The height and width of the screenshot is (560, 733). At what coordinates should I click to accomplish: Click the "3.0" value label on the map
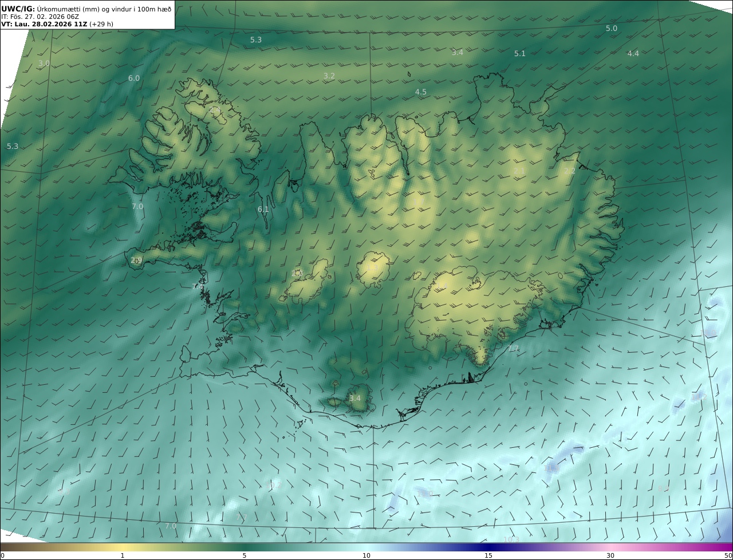point(44,63)
